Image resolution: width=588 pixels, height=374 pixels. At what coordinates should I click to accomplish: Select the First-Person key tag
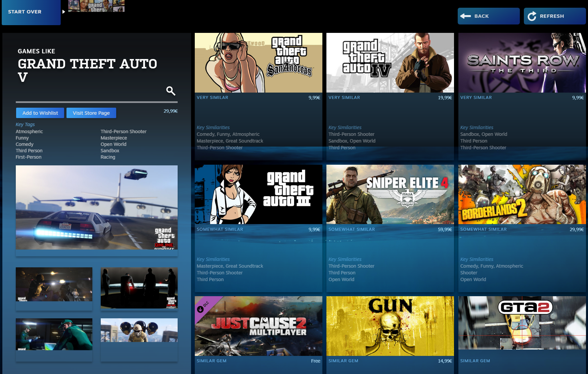tap(29, 157)
